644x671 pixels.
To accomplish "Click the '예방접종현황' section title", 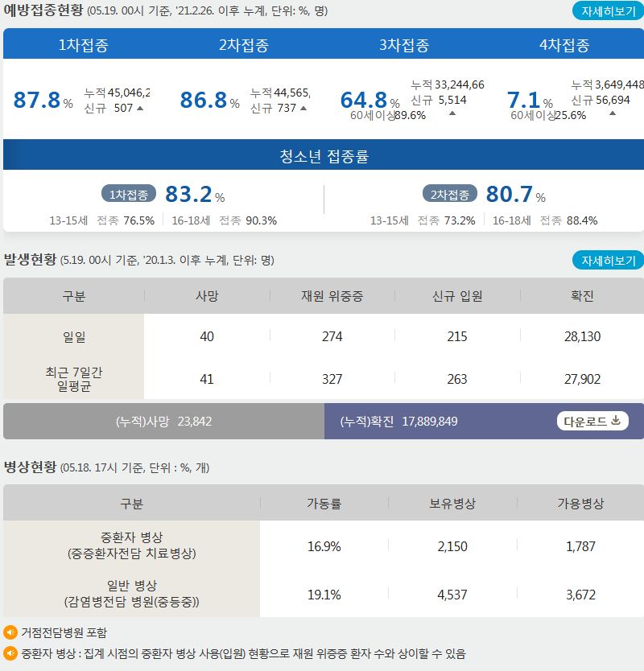I will pos(43,10).
